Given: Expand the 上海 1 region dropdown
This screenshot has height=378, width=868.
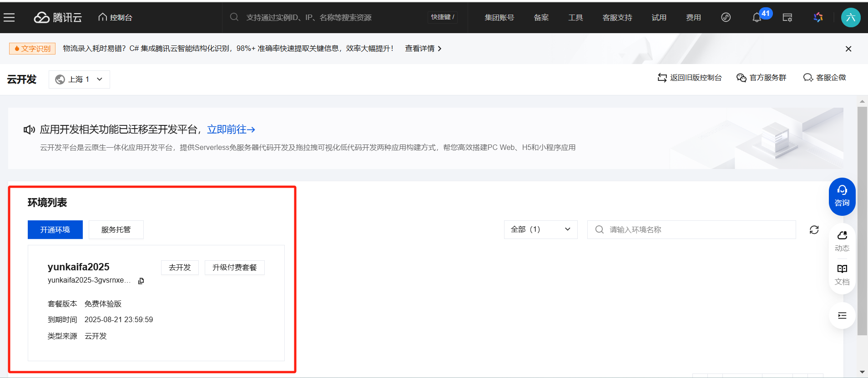Looking at the screenshot, I should coord(79,80).
